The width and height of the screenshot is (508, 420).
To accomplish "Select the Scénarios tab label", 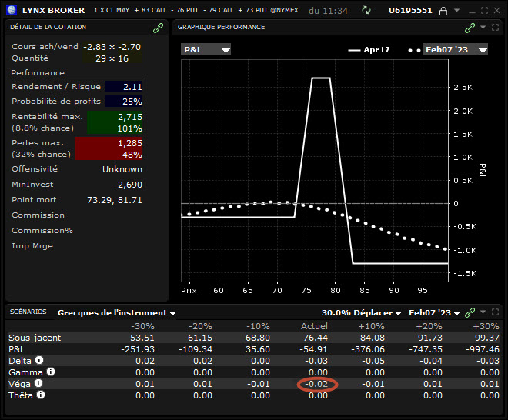I will pyautogui.click(x=28, y=312).
